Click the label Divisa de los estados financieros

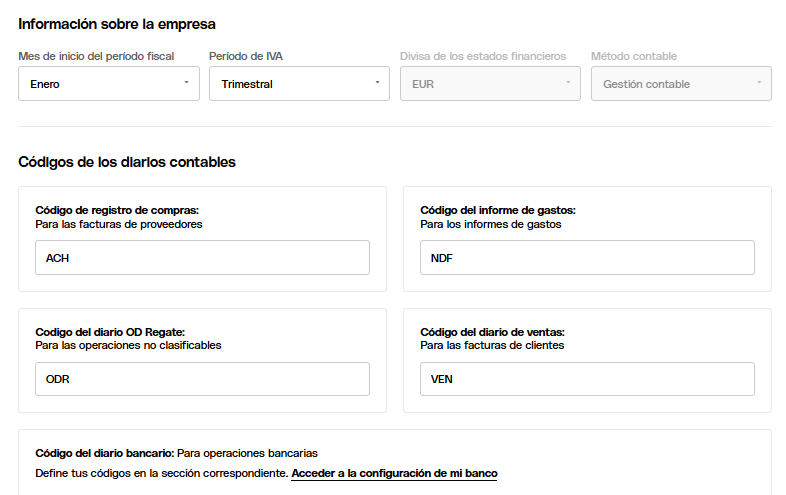tap(483, 56)
